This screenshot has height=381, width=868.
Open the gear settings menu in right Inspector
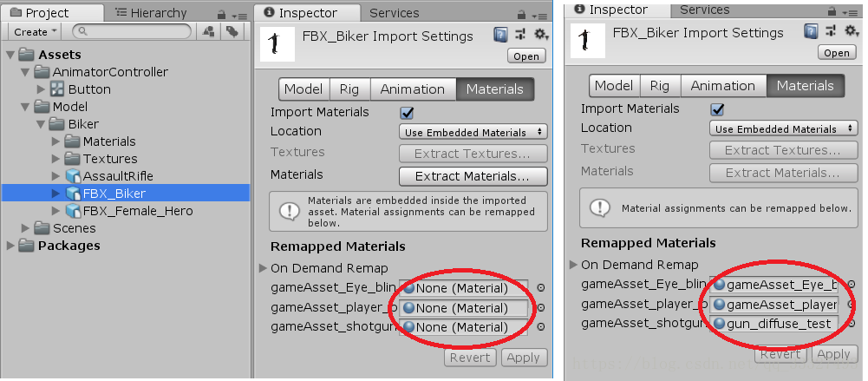pos(852,31)
